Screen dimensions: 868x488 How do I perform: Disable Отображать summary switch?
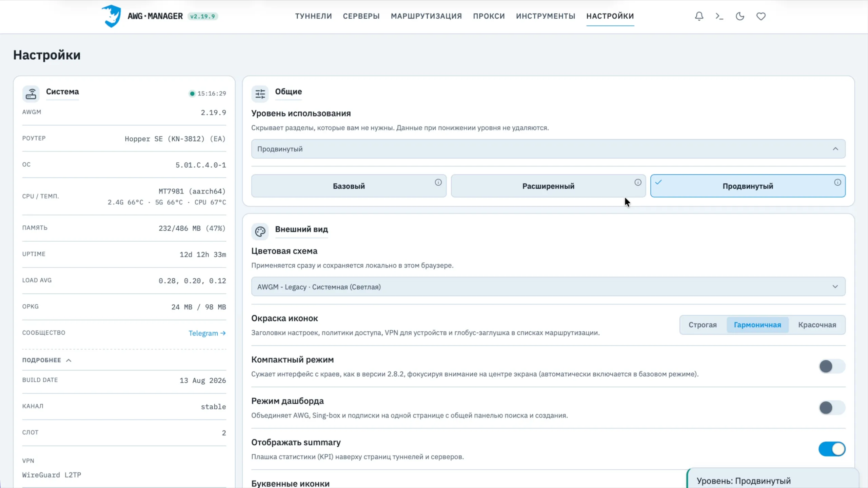pyautogui.click(x=832, y=449)
